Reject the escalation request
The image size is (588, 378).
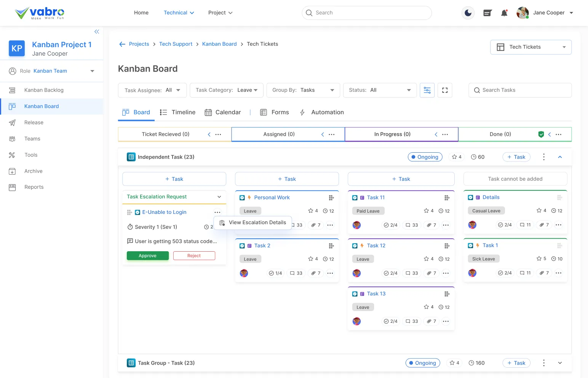[x=194, y=256]
